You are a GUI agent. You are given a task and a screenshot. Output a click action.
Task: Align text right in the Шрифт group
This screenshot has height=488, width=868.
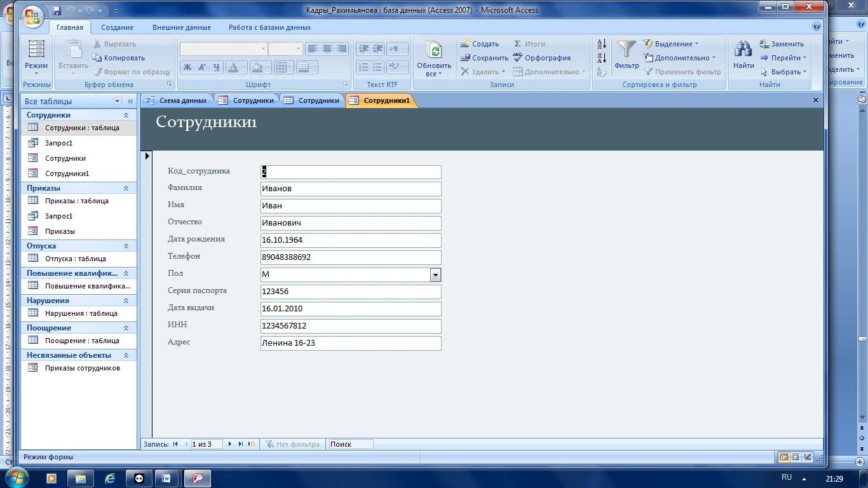point(342,49)
